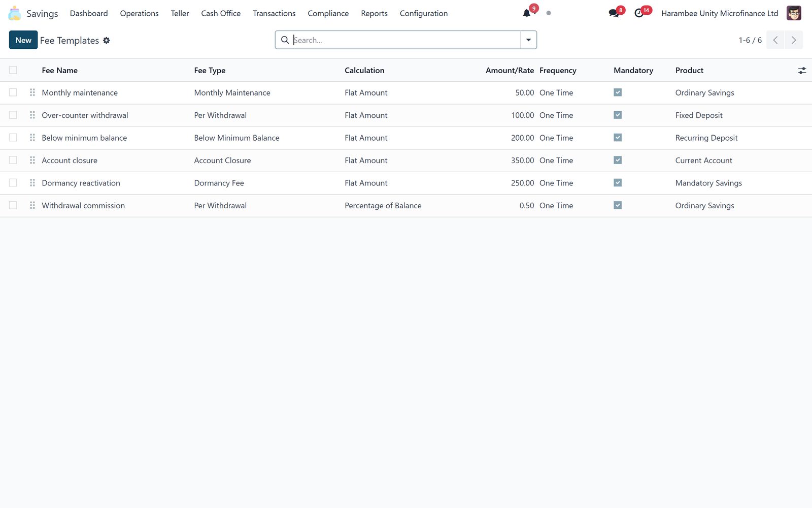Open the Compliance menu

coord(328,14)
